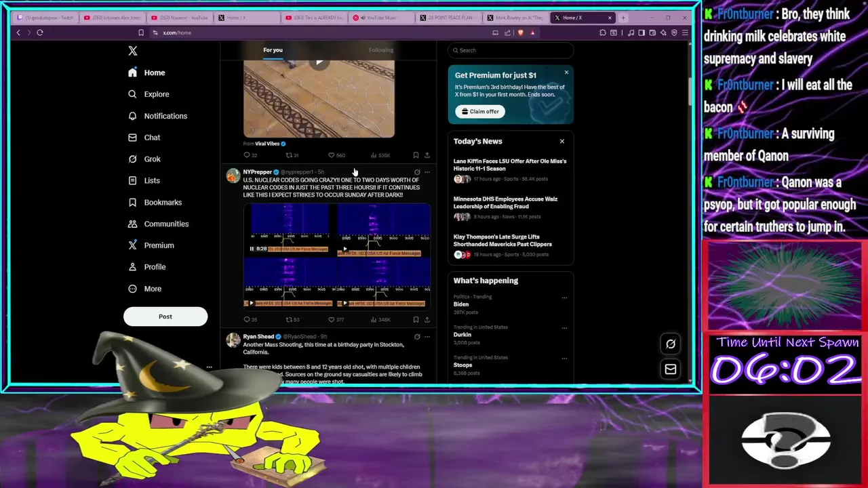Open Explore with the magnifier icon
The image size is (868, 488).
149,94
